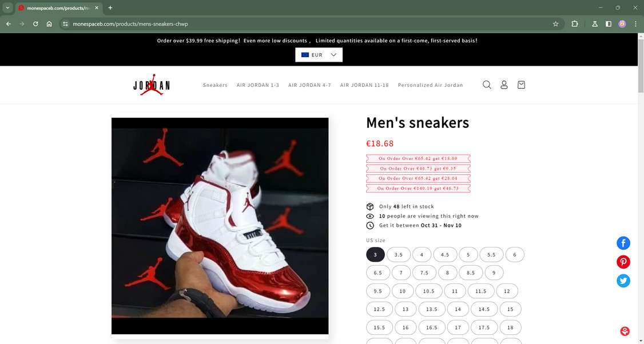Image resolution: width=644 pixels, height=344 pixels.
Task: Click coupon Over €46.73 get €9.35
Action: coord(418,169)
